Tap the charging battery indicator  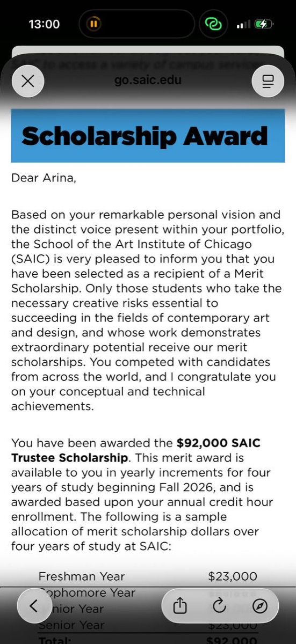264,24
